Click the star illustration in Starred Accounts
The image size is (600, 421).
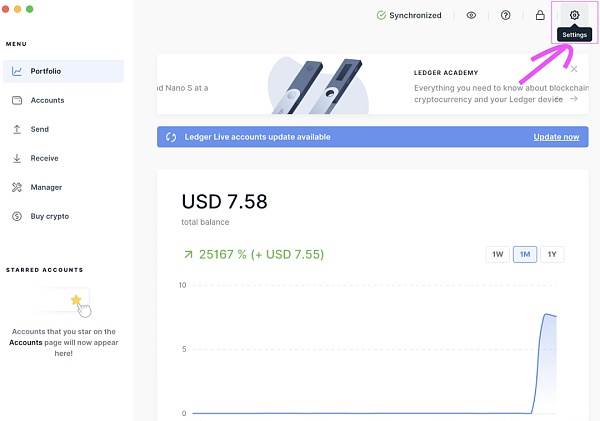pos(76,300)
